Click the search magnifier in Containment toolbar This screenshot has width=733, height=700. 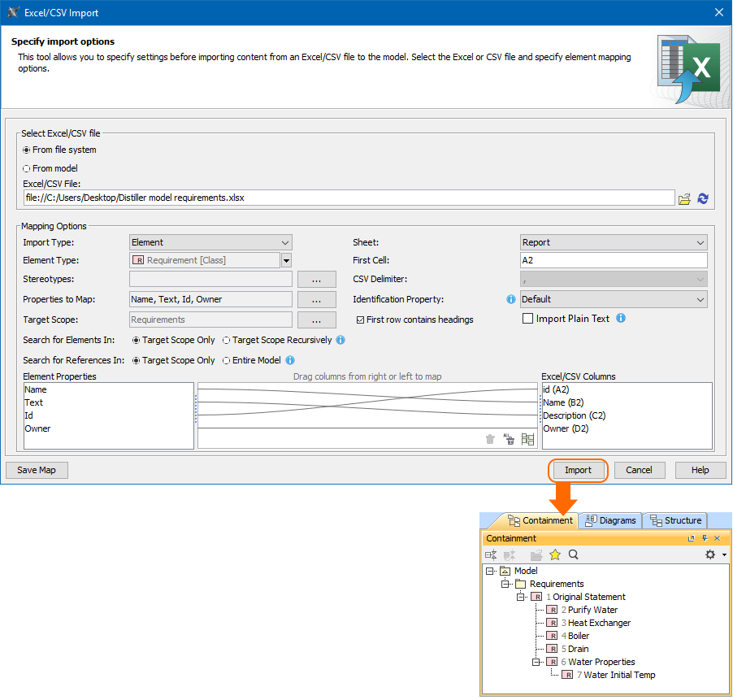tap(573, 554)
